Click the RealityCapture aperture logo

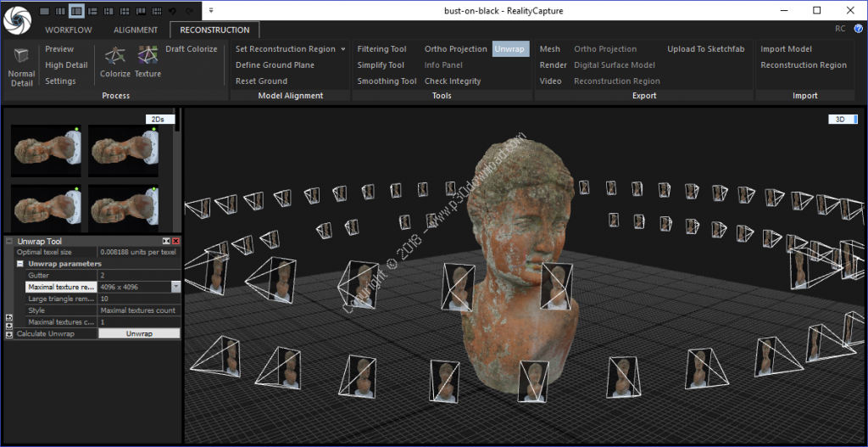[15, 19]
